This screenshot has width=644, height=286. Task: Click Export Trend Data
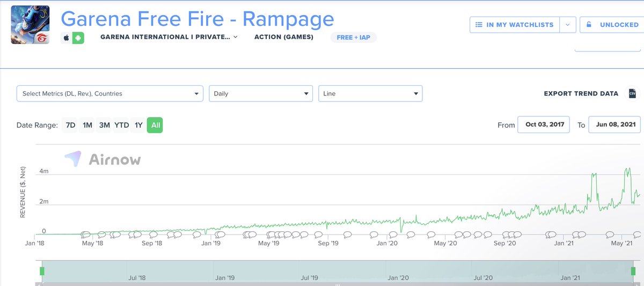coord(581,93)
